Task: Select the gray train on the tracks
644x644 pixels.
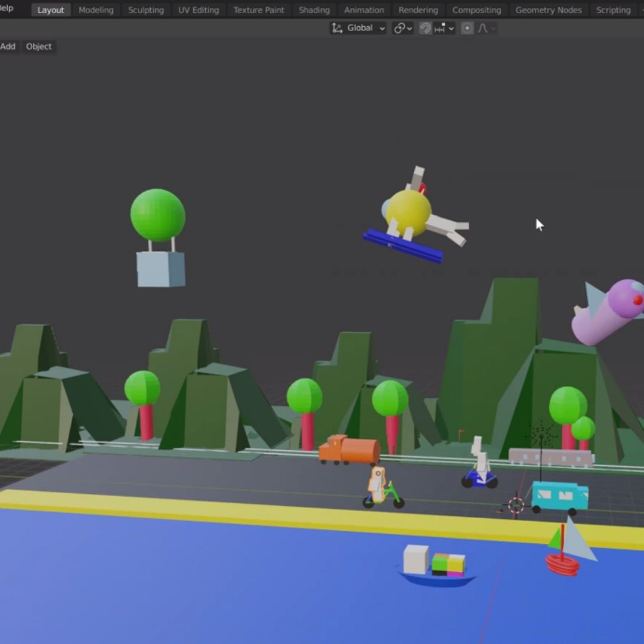Action: click(551, 457)
